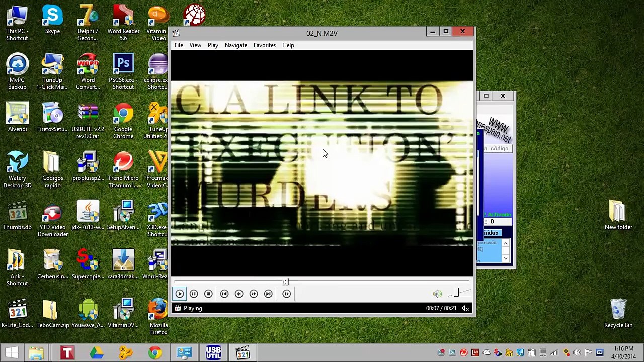
Task: Select the Trend Micro Titanium icon
Action: tap(123, 170)
